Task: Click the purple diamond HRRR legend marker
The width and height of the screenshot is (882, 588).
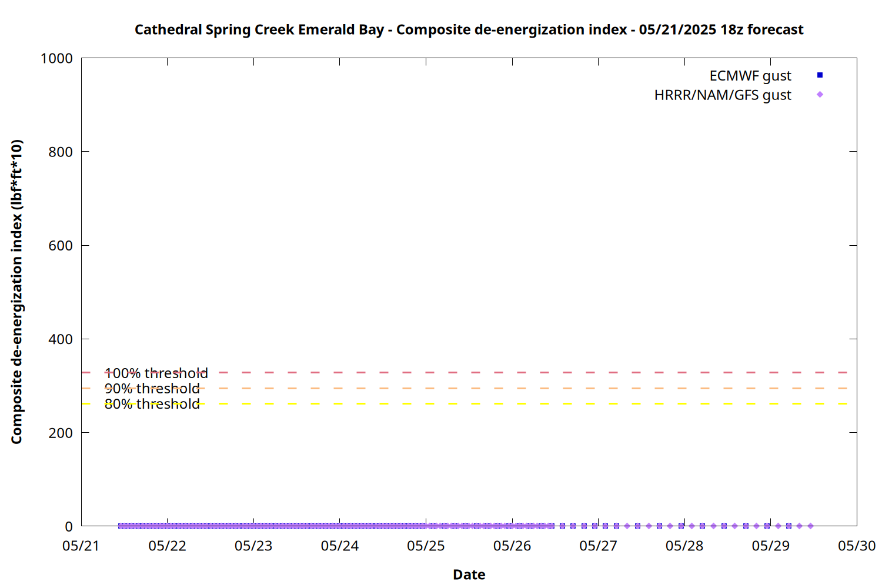Action: coord(820,95)
